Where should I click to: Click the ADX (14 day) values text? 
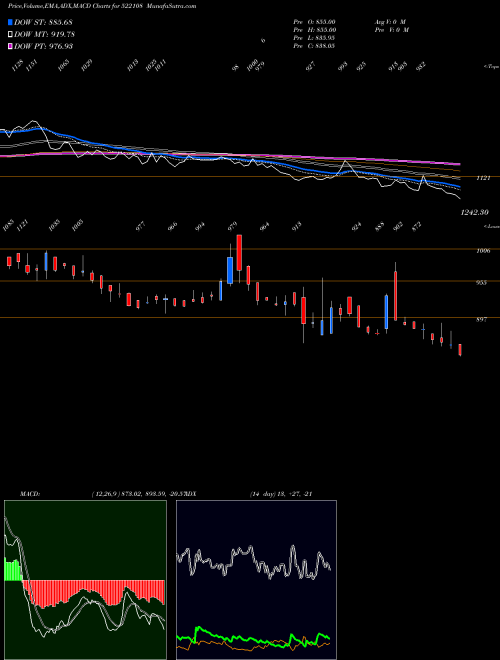[281, 494]
